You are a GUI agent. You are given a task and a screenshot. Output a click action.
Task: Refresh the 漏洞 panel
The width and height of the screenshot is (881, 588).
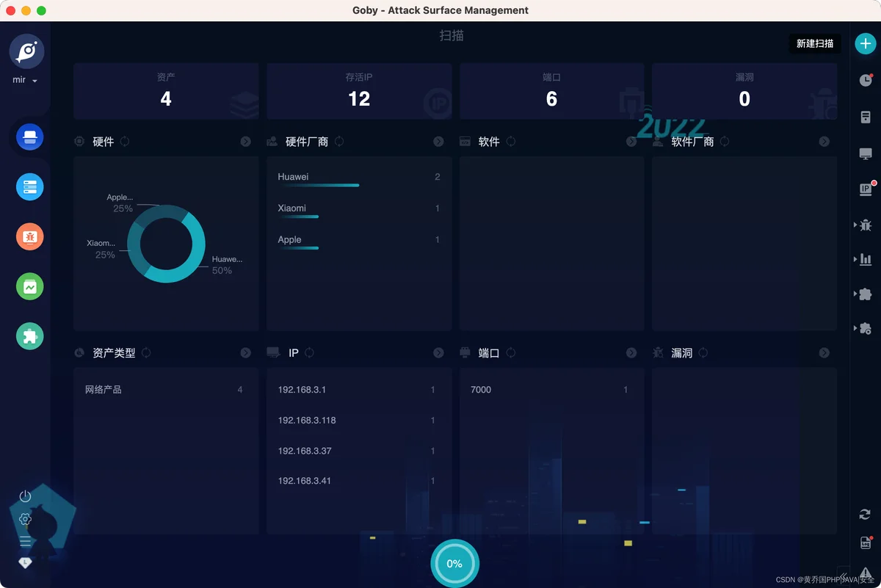tap(703, 353)
